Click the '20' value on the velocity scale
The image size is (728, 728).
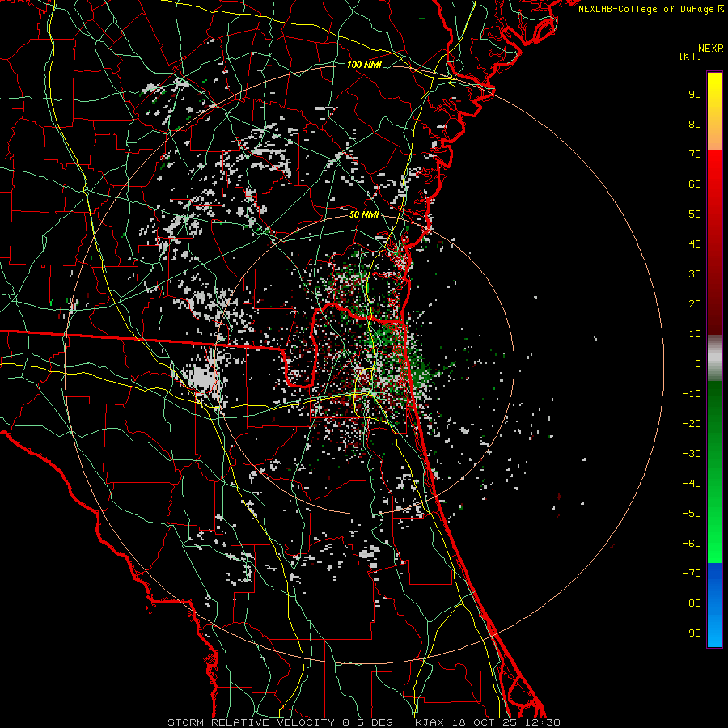click(x=695, y=303)
